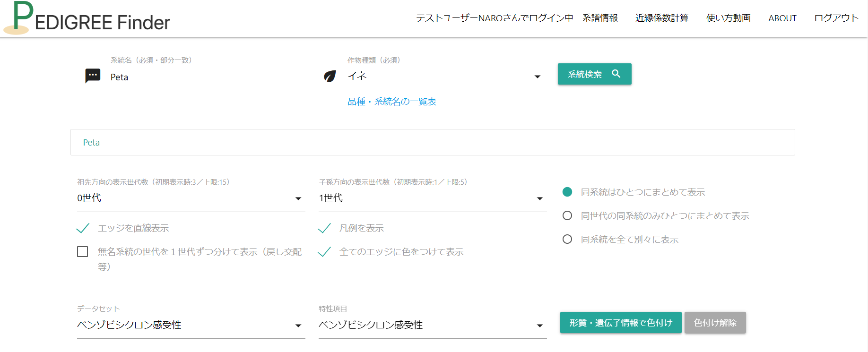Click the 系統名 input field containing Peta
Image resolution: width=868 pixels, height=352 pixels.
coord(208,77)
